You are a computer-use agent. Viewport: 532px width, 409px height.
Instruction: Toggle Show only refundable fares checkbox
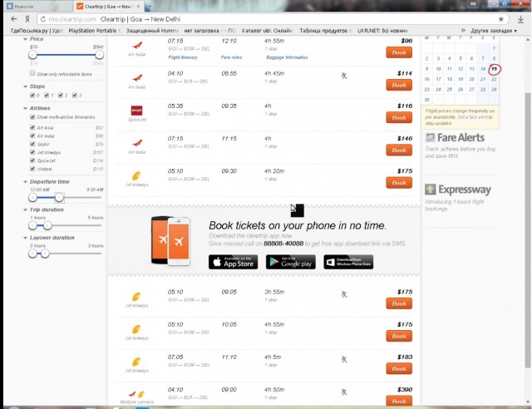click(32, 73)
